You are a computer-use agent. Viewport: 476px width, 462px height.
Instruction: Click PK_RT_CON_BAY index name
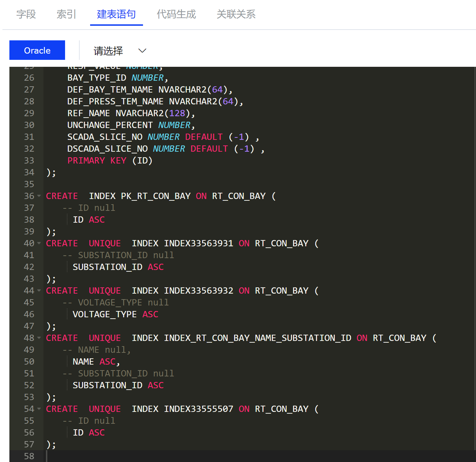156,196
